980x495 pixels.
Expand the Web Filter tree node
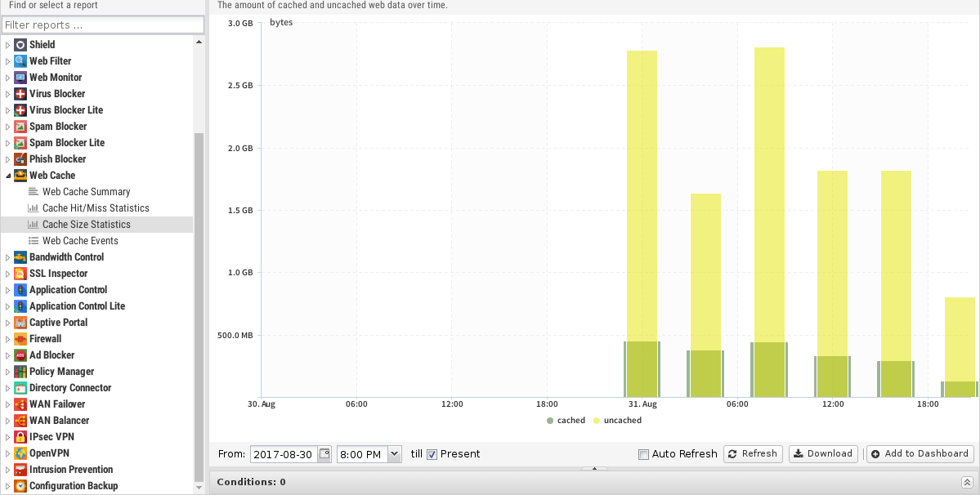click(x=8, y=61)
